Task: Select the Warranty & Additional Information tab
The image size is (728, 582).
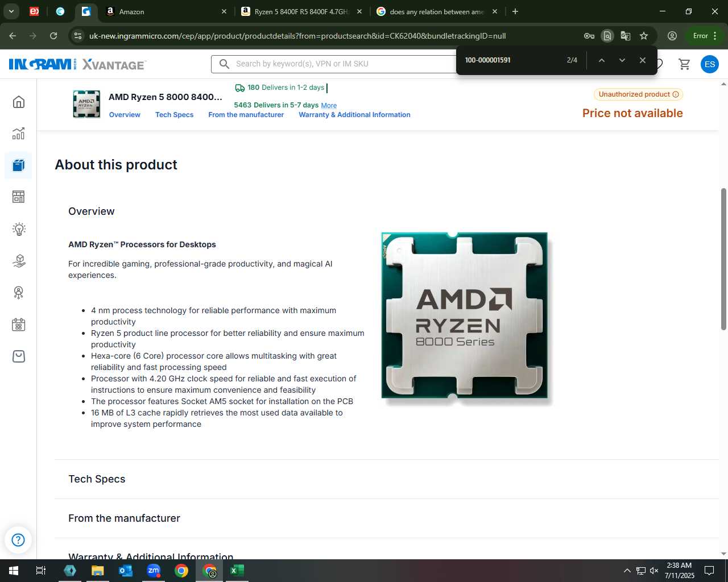Action: pyautogui.click(x=354, y=115)
